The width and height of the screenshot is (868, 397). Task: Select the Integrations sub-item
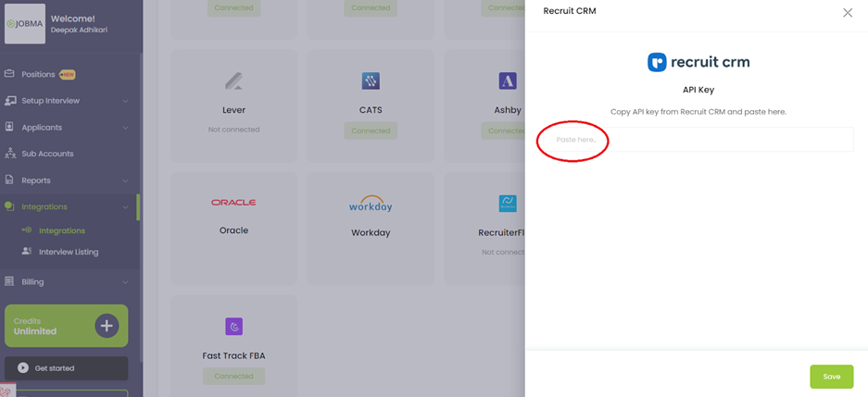(61, 230)
